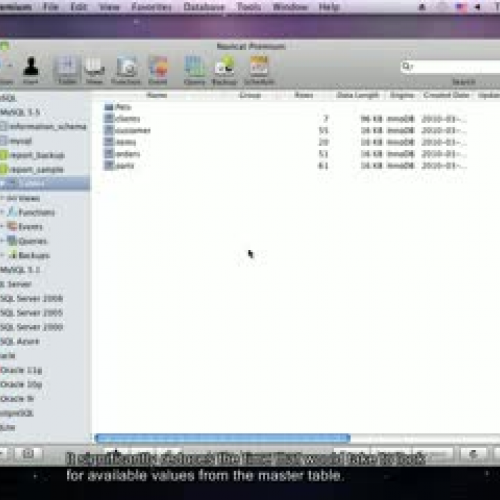500x500 pixels.
Task: Sort by the Group column header
Action: [x=250, y=95]
